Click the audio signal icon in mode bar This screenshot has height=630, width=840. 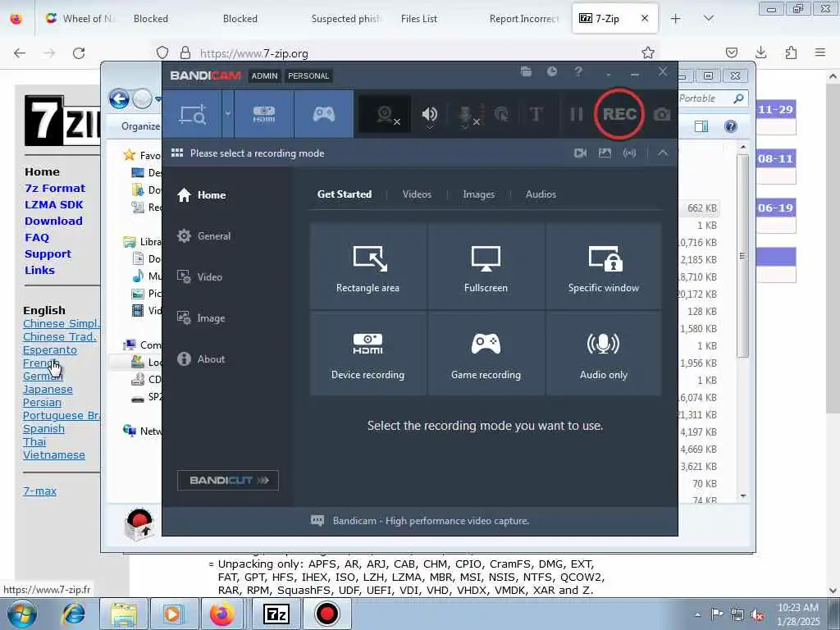[629, 153]
